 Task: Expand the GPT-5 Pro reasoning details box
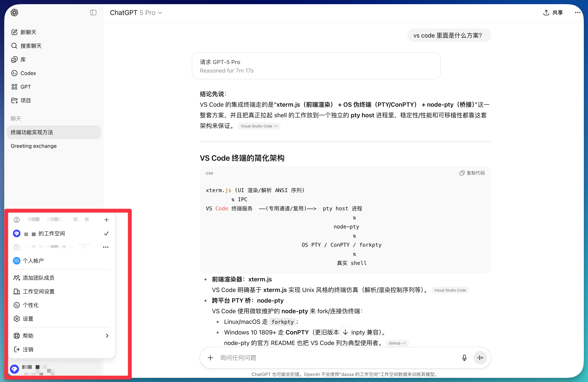tap(316, 66)
